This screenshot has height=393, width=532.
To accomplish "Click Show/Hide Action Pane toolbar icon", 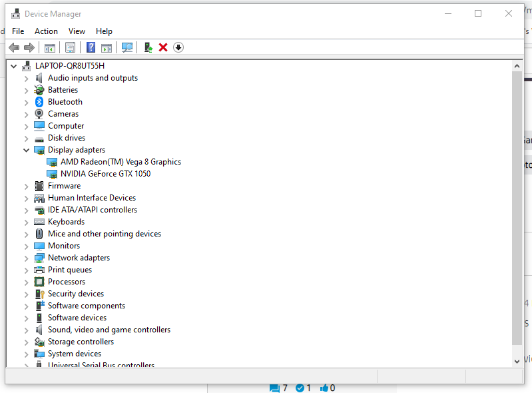I will click(x=107, y=48).
